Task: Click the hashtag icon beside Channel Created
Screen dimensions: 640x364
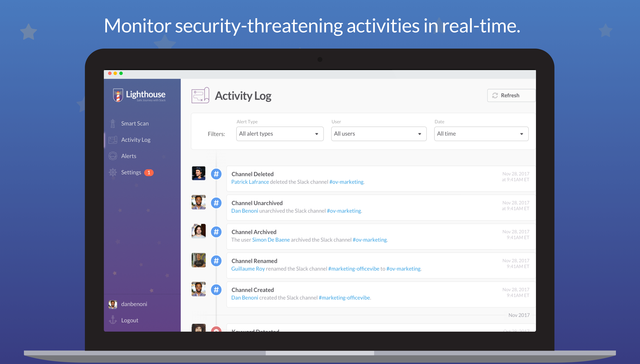Action: [216, 290]
